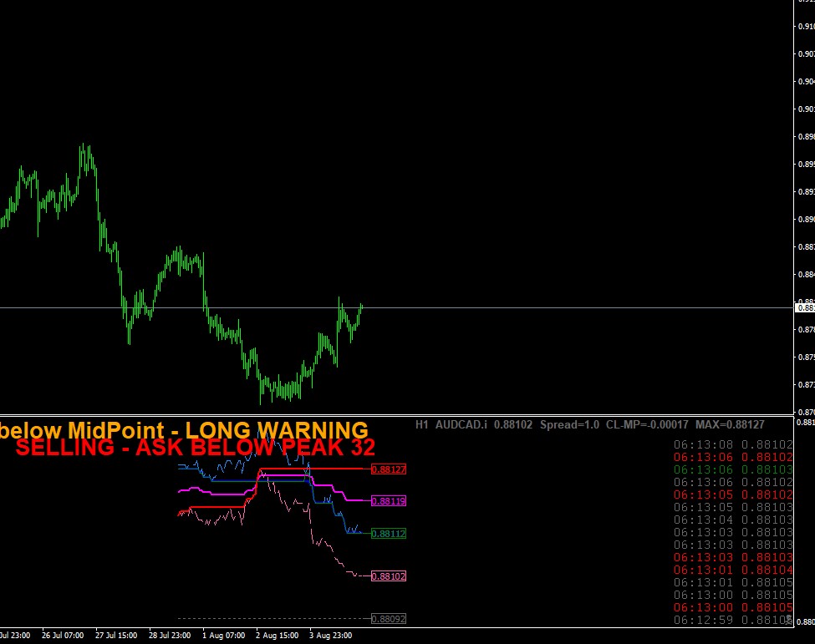Click the latest green candle on chart
Screen dimensions: 815x644
pos(361,307)
